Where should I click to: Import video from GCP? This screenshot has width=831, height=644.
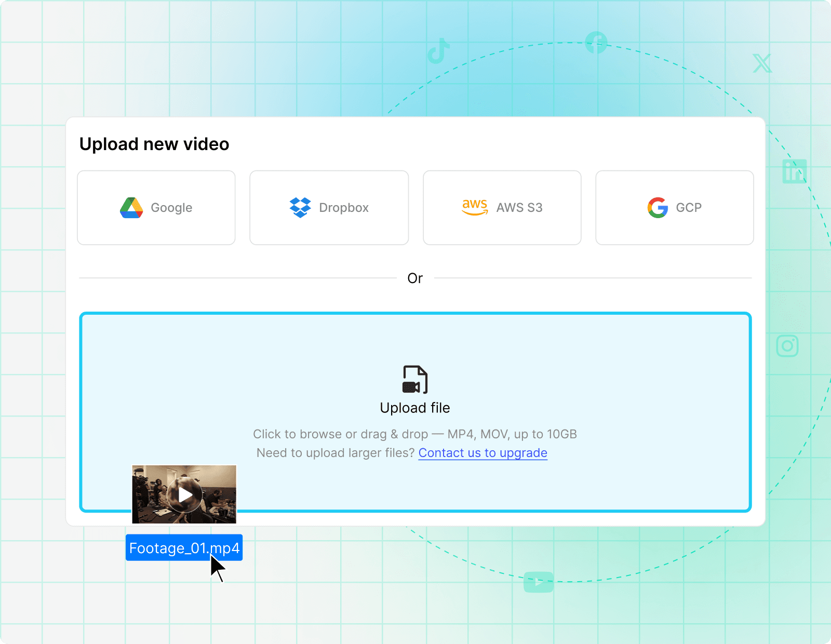click(675, 208)
